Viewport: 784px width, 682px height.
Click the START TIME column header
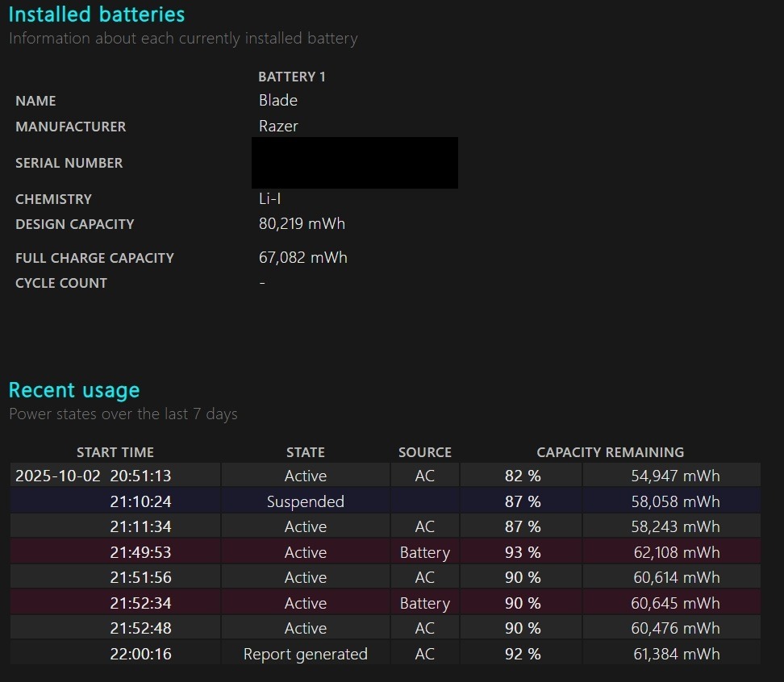coord(115,452)
